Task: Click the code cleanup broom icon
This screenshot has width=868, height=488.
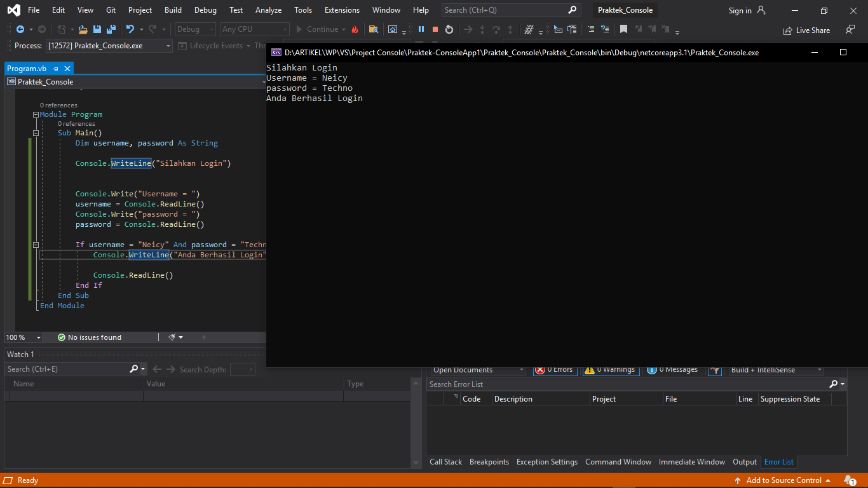Action: pos(172,337)
